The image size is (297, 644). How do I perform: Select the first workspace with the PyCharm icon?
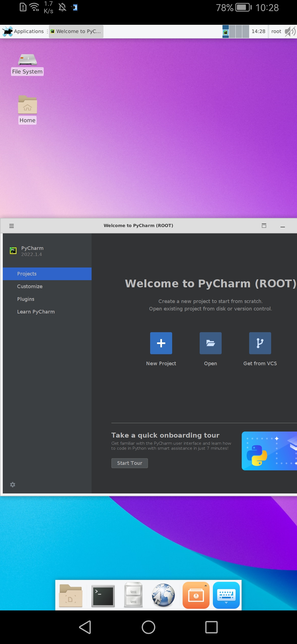[226, 32]
